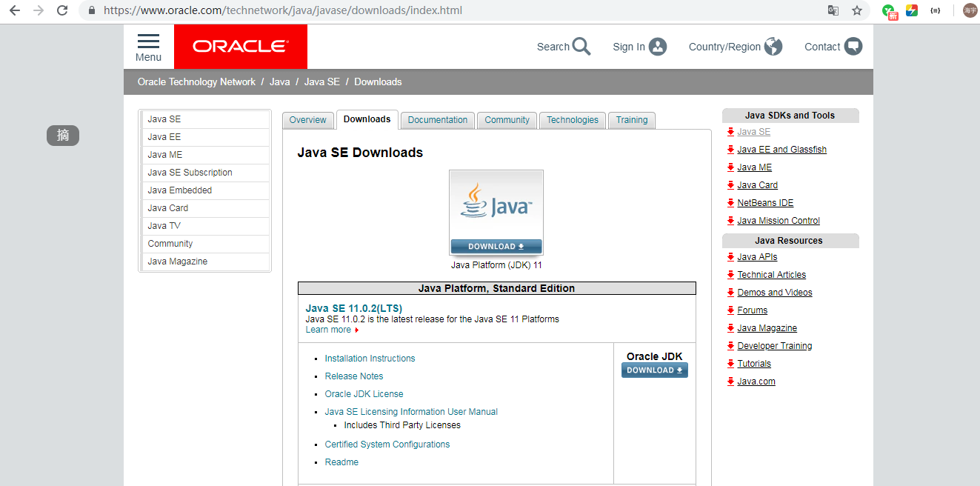Open Java Embedded in left sidebar
This screenshot has height=486, width=980.
(x=205, y=190)
